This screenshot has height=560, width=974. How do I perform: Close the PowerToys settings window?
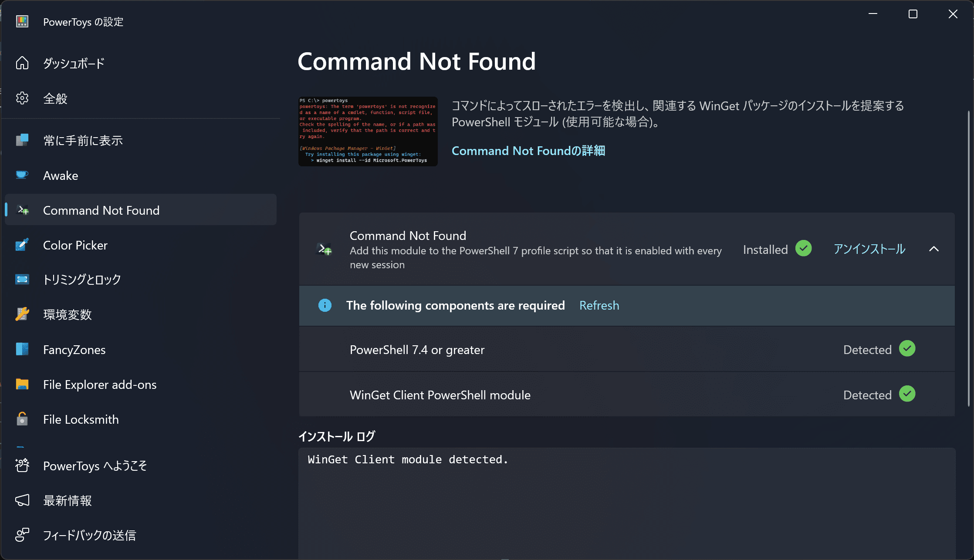click(x=953, y=14)
